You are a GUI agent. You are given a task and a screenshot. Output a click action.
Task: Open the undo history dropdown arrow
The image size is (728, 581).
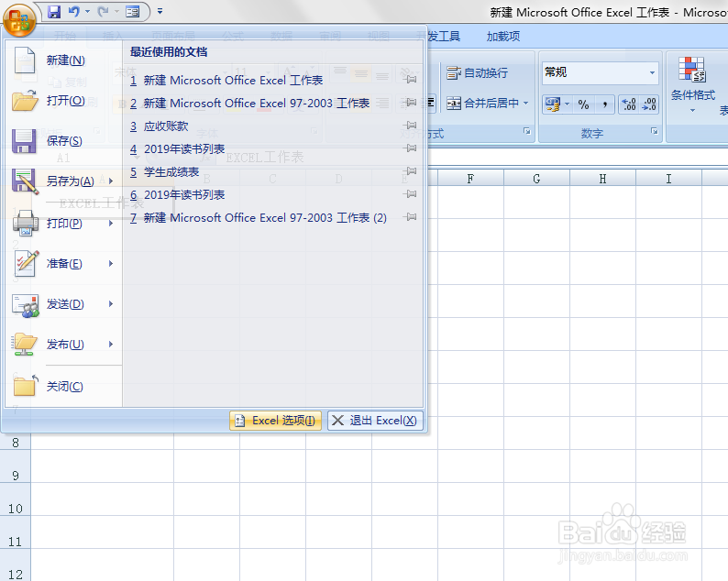click(87, 12)
